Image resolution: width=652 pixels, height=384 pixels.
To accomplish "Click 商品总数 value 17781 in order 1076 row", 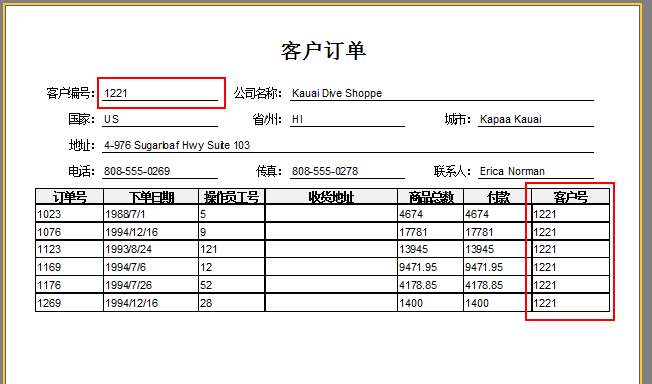I will click(413, 232).
